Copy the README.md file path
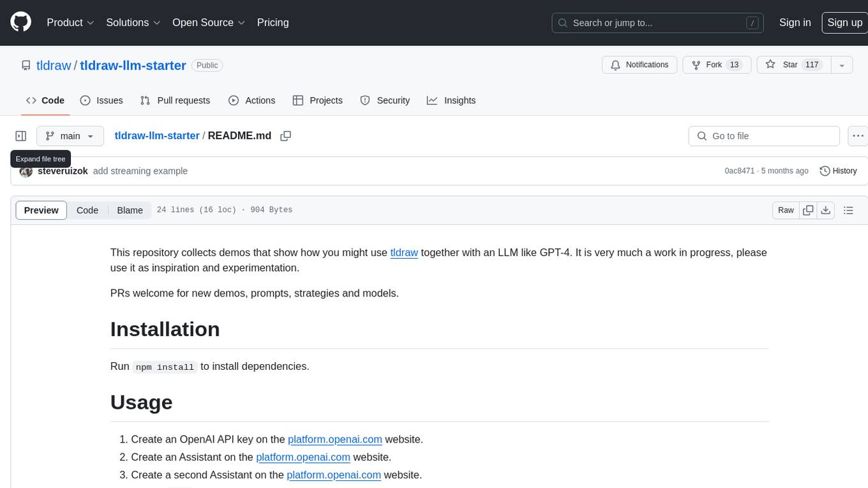868x488 pixels. (x=286, y=136)
